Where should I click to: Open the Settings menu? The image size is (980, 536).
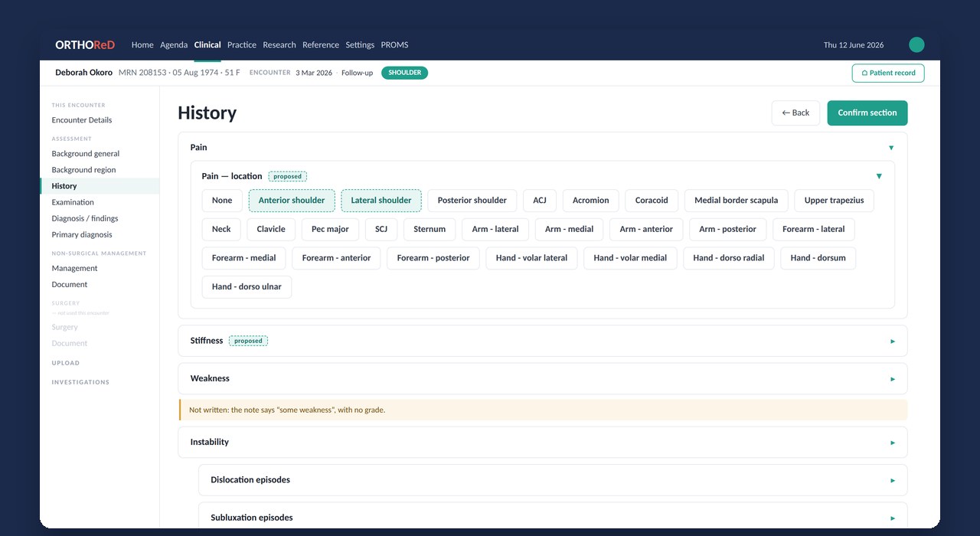[360, 45]
